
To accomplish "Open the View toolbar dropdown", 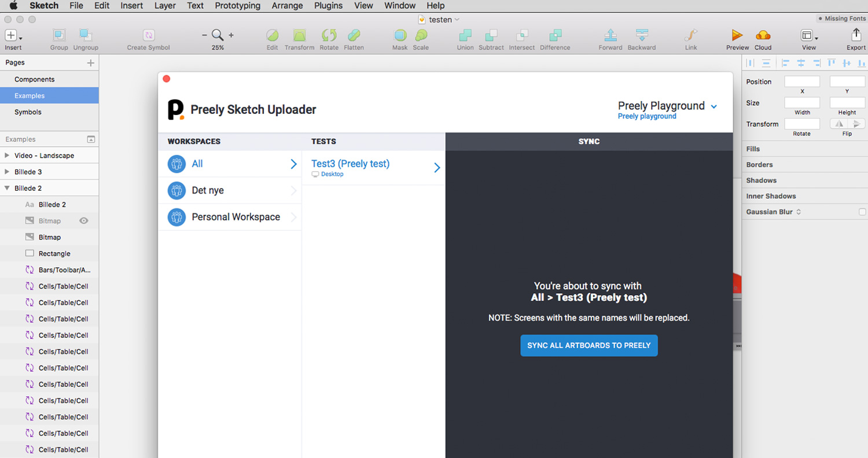I will click(809, 35).
